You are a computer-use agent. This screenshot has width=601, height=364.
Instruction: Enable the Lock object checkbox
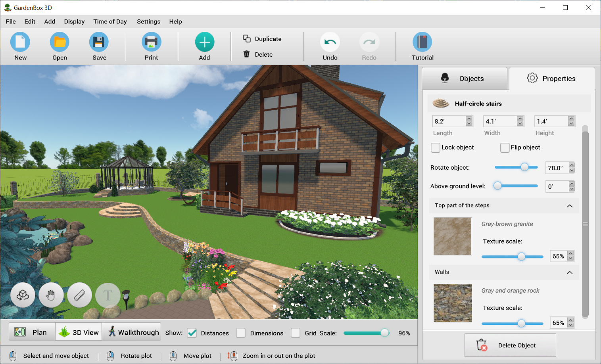(435, 148)
